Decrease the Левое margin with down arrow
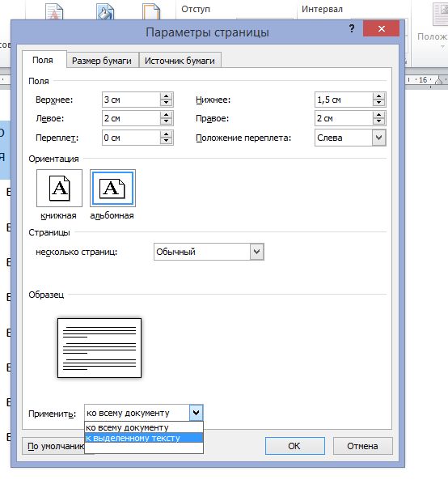 click(167, 121)
